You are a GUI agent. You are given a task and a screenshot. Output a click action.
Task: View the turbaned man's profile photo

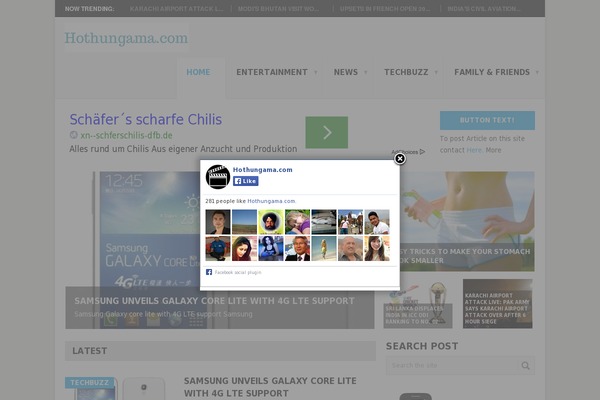tap(271, 222)
